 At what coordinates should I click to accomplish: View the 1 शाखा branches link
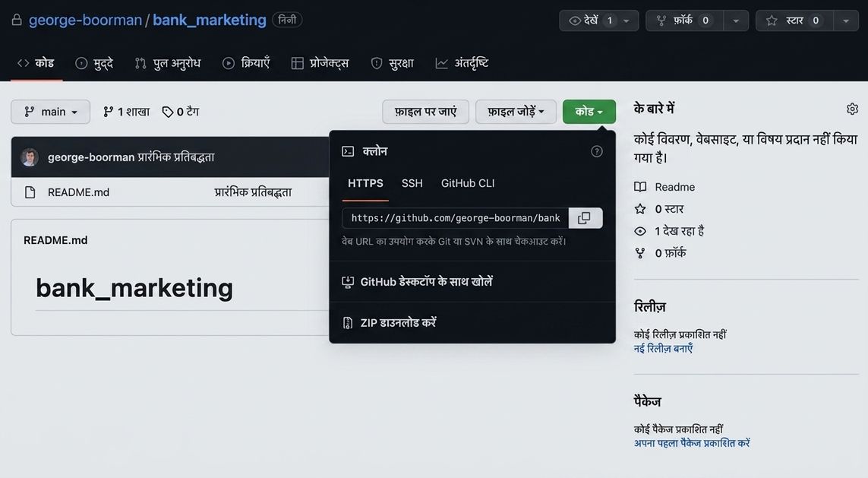coord(126,112)
